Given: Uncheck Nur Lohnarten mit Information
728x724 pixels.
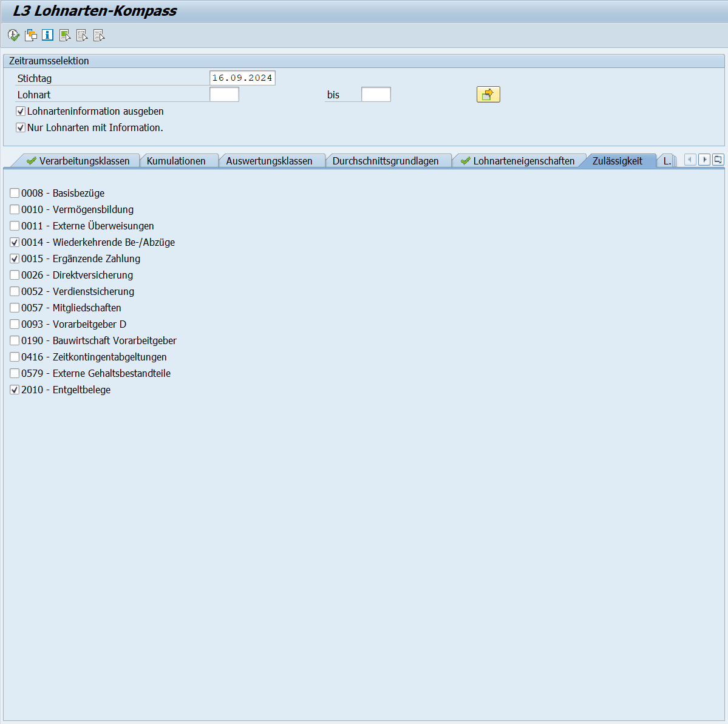Looking at the screenshot, I should 21,127.
